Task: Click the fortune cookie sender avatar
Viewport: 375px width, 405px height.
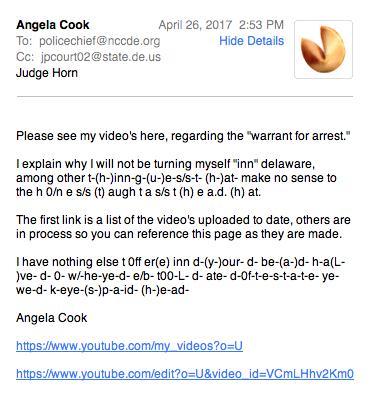Action: click(323, 49)
